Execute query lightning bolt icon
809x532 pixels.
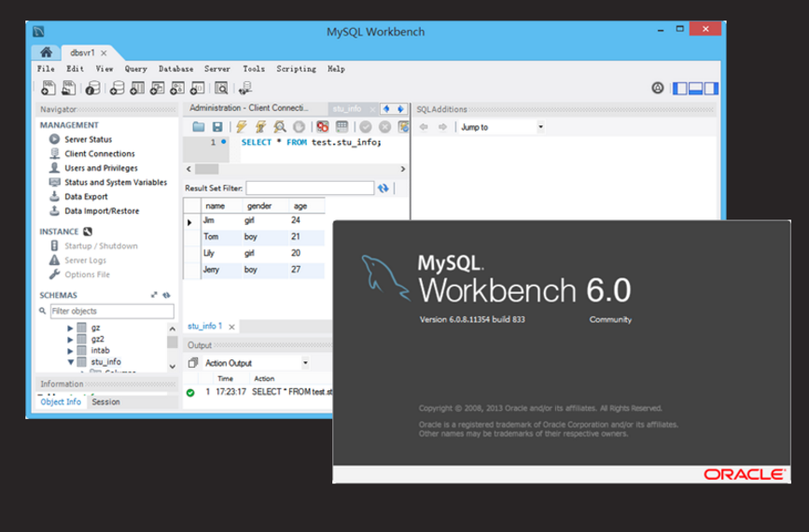tap(241, 126)
